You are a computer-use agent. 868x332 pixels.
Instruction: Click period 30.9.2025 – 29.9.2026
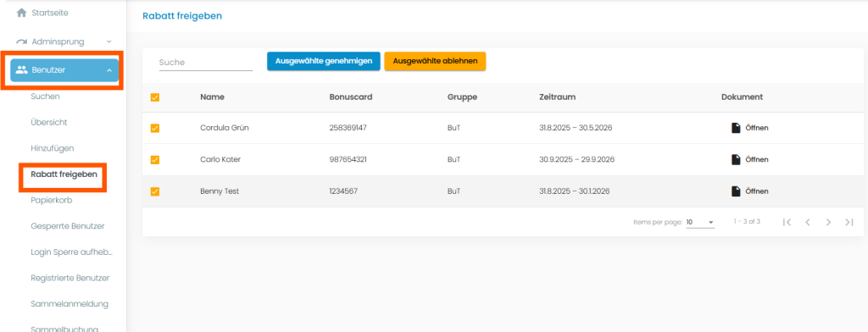point(576,159)
